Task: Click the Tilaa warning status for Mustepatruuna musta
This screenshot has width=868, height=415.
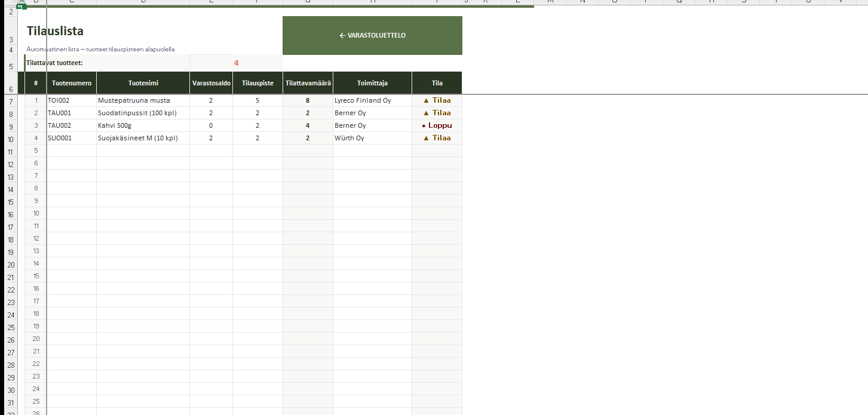Action: (x=437, y=100)
